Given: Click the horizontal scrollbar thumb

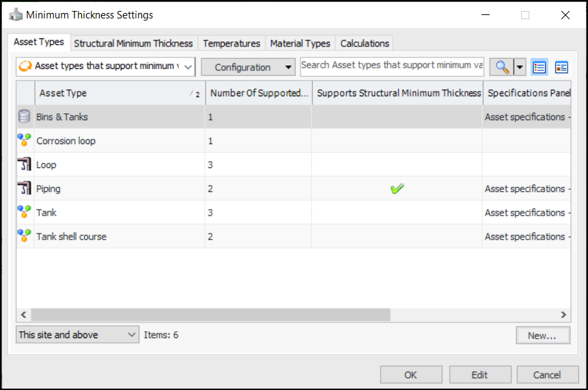Looking at the screenshot, I should pyautogui.click(x=210, y=315).
